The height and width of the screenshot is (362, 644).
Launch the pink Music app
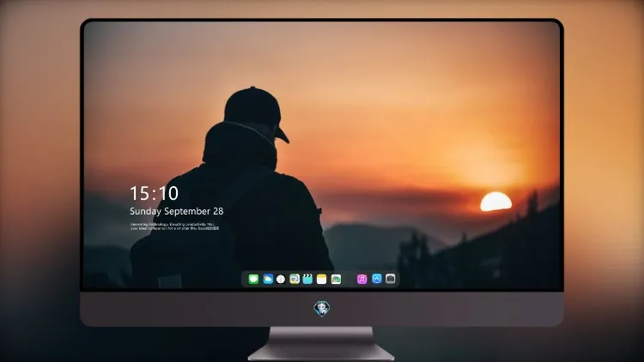tap(361, 279)
